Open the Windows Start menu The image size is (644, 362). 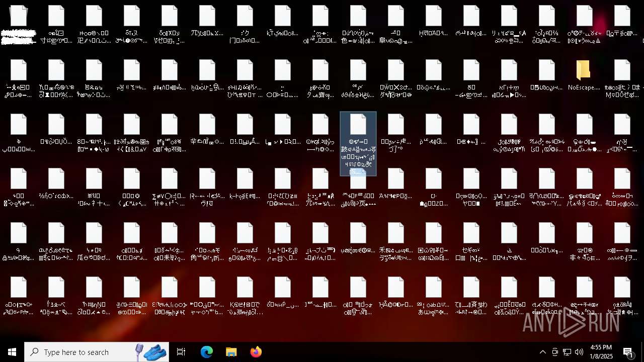click(x=12, y=352)
